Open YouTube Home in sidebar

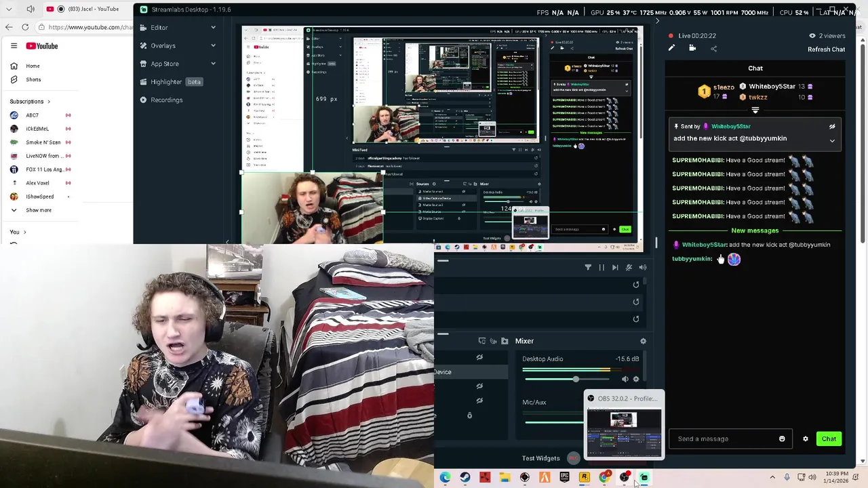(33, 66)
